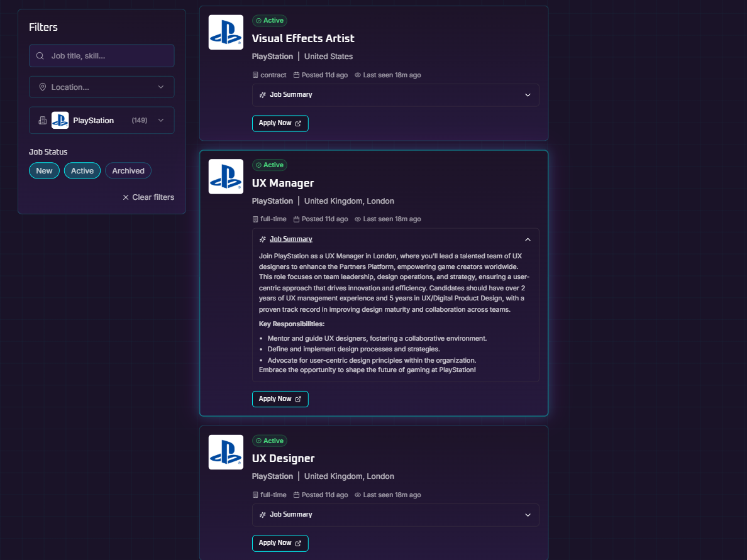
Task: Click the Filters heading
Action: pyautogui.click(x=43, y=27)
